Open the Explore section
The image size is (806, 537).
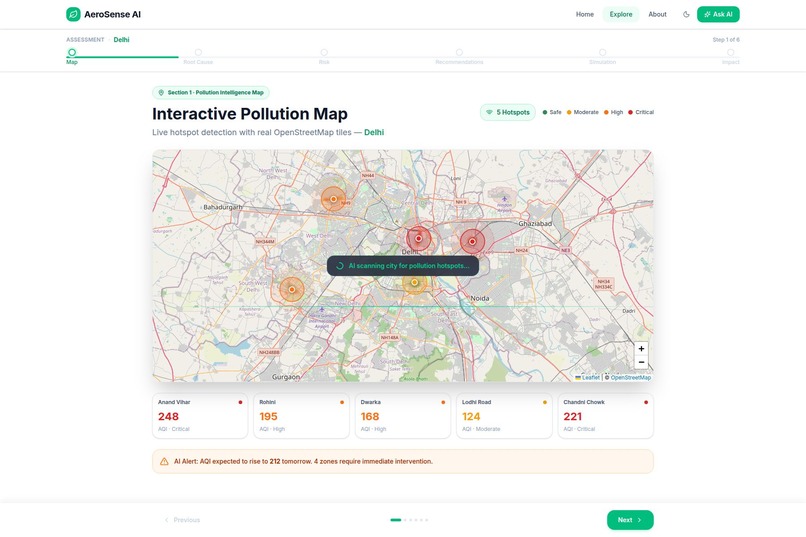click(620, 14)
